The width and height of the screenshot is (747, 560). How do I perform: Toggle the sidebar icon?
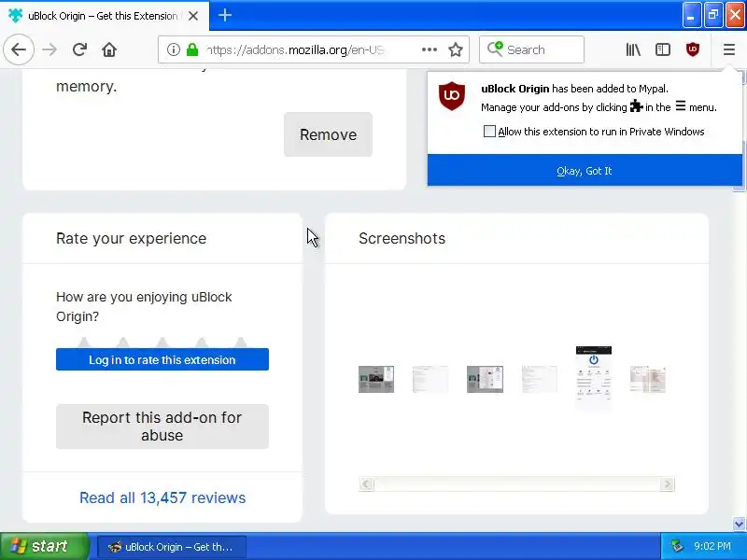tap(663, 49)
